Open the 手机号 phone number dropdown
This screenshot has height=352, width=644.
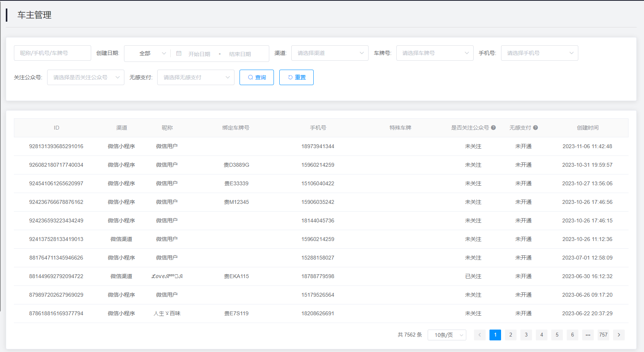[x=539, y=53]
